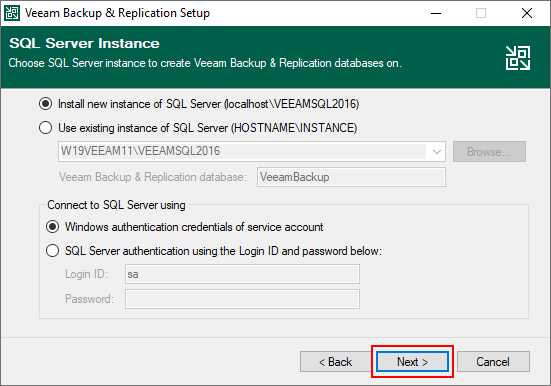The image size is (551, 386).
Task: Click the disabled maximize button
Action: click(481, 13)
